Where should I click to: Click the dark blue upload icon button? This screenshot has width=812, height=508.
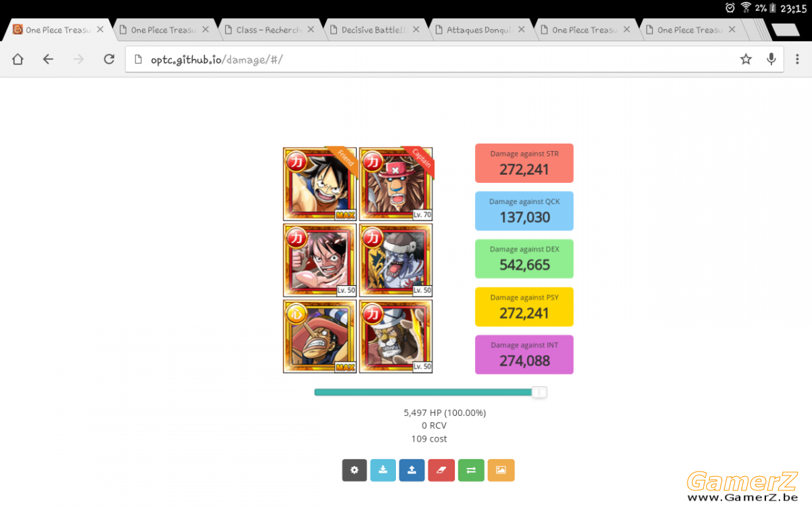[412, 470]
